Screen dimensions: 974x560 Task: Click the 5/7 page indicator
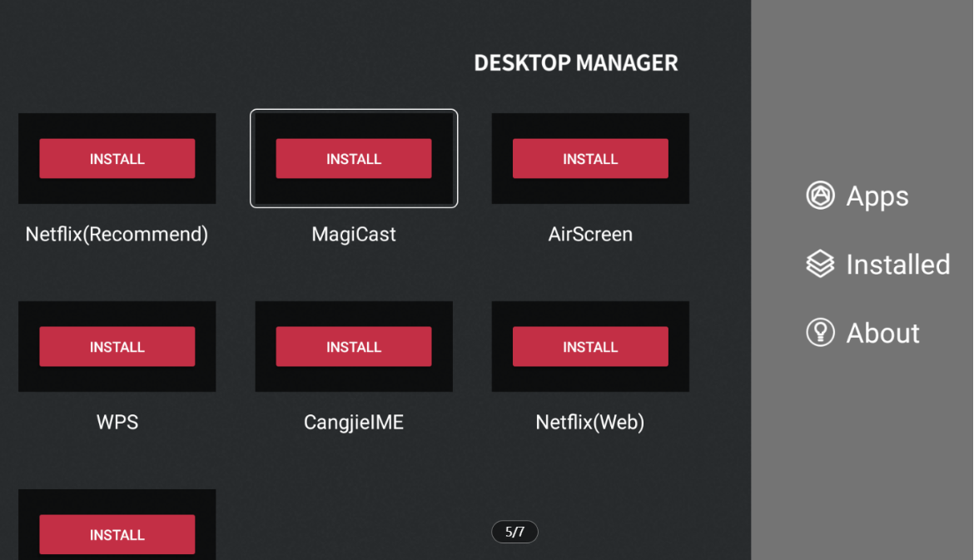pos(514,532)
